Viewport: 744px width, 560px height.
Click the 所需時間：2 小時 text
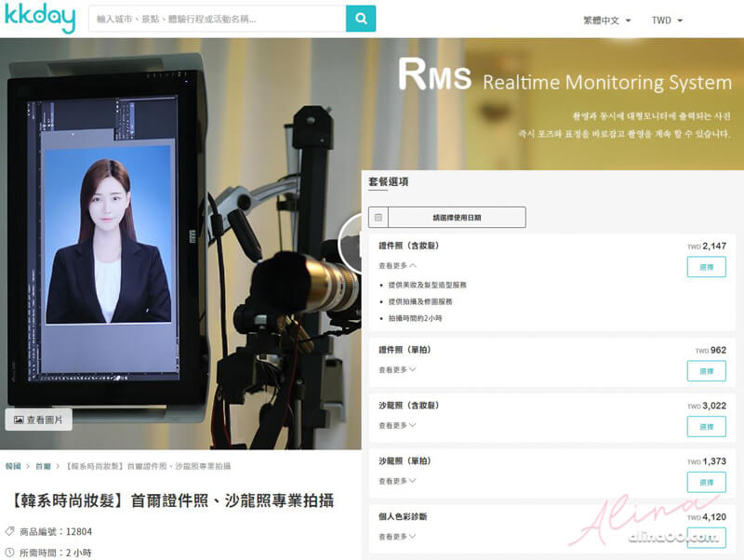(56, 553)
